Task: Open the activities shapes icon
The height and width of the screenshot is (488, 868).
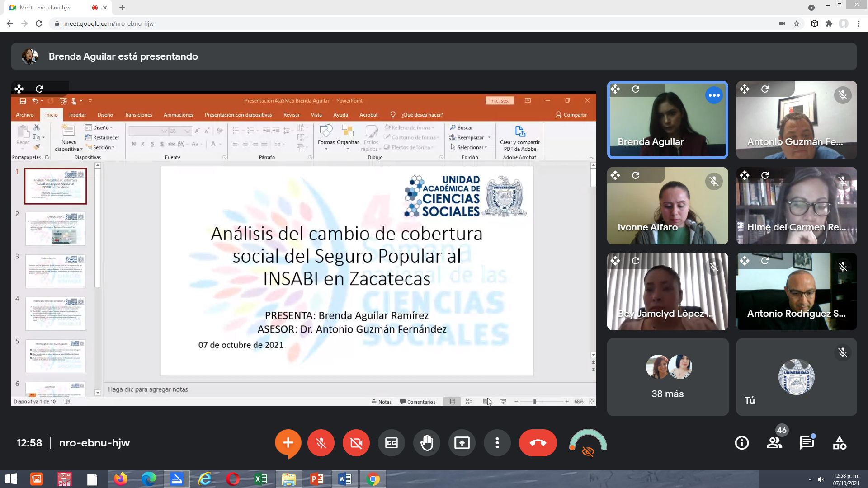Action: tap(840, 443)
